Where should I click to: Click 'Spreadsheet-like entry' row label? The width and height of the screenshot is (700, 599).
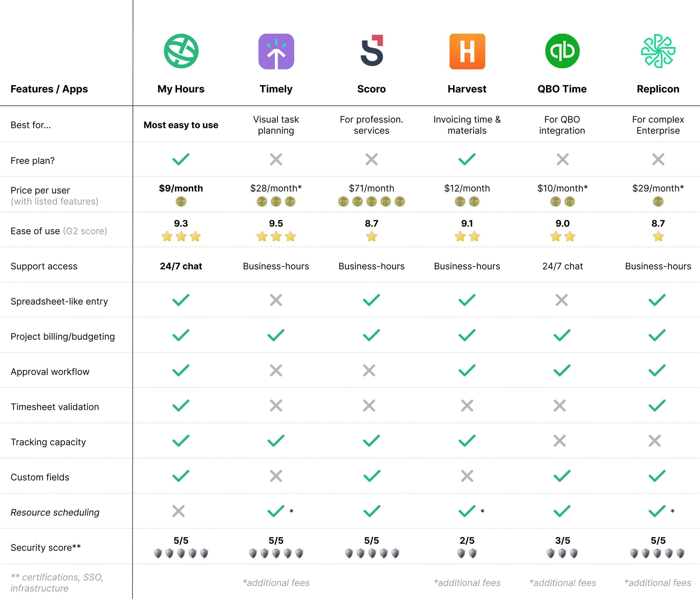pos(59,301)
